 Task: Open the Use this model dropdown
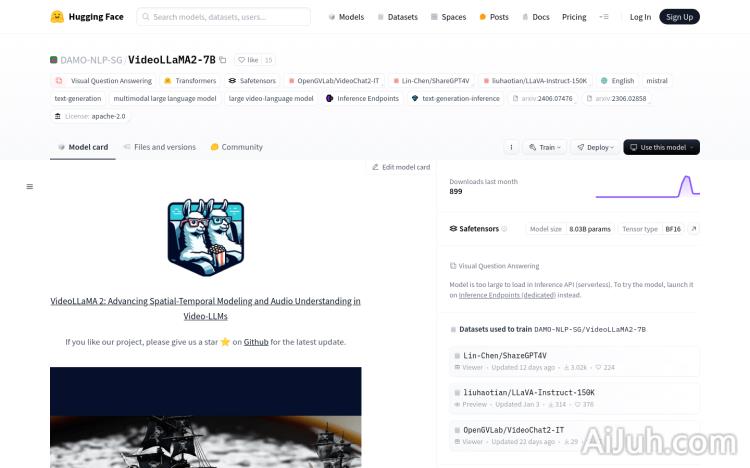tap(661, 147)
